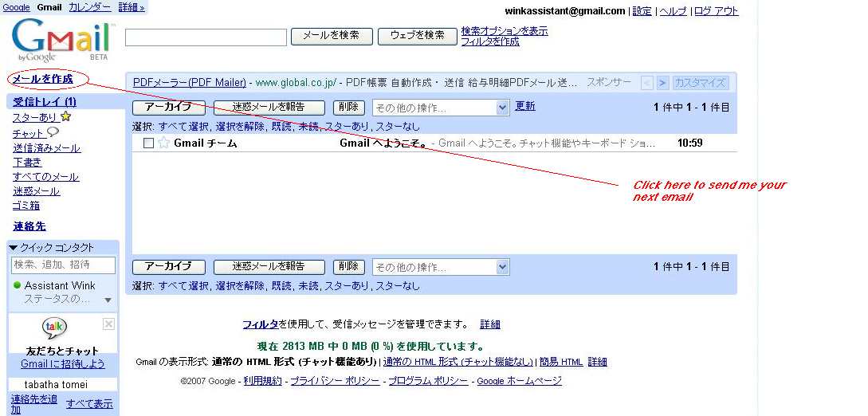The height and width of the screenshot is (416, 868).
Task: Click the chat bubble icon beside チャット
Action: pos(53,131)
